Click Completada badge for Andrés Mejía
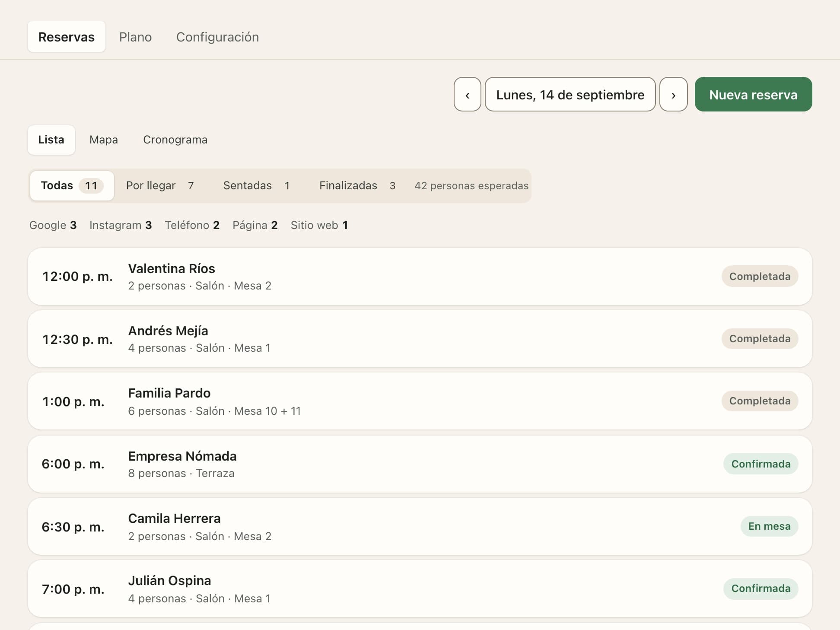Screen dimensions: 840x630 760,338
